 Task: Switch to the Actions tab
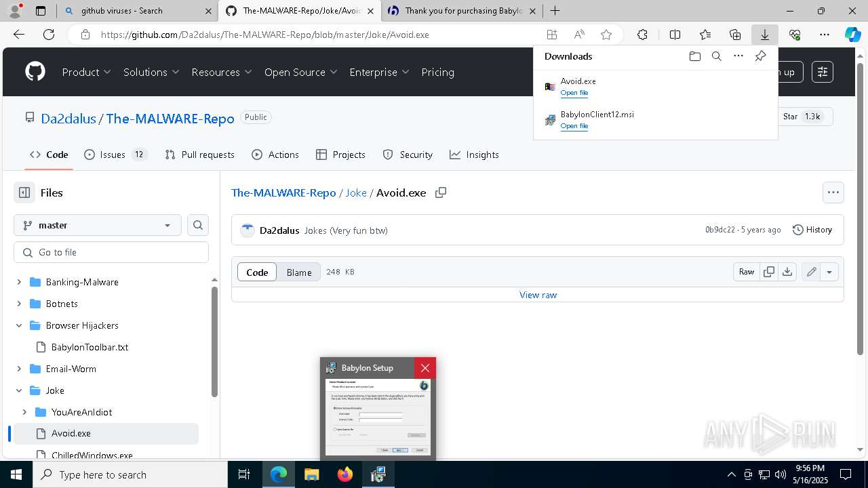[x=275, y=155]
